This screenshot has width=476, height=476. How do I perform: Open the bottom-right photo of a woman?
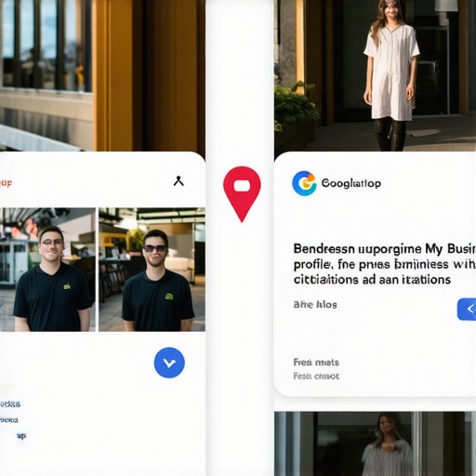point(375,443)
